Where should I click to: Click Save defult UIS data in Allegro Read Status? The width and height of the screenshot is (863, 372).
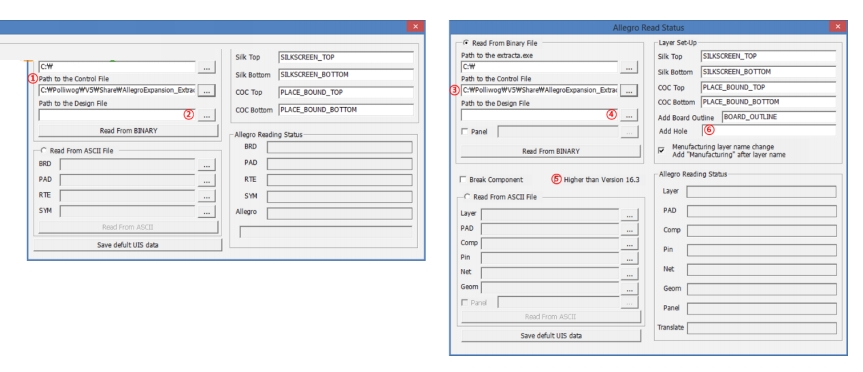coord(551,335)
